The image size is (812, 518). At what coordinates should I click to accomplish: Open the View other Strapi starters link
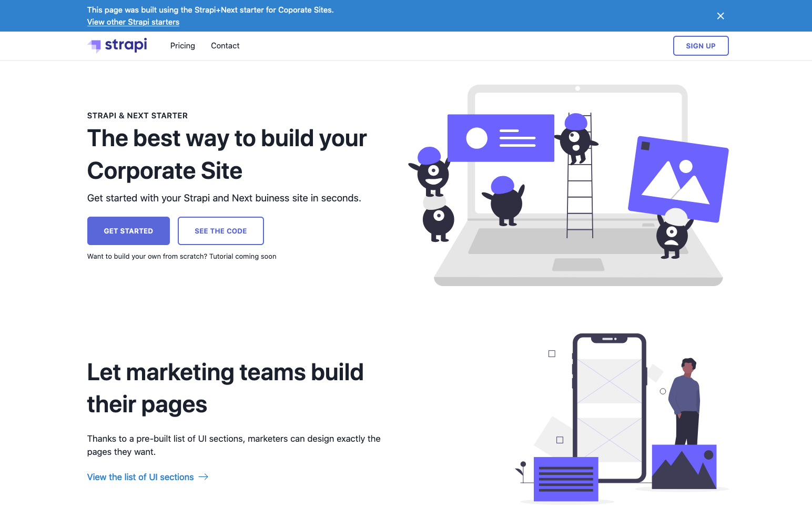tap(133, 22)
